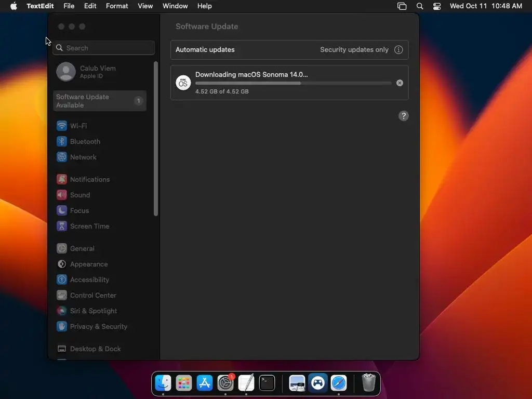Viewport: 532px width, 399px height.
Task: Open the TextEdit app menu
Action: click(x=40, y=6)
